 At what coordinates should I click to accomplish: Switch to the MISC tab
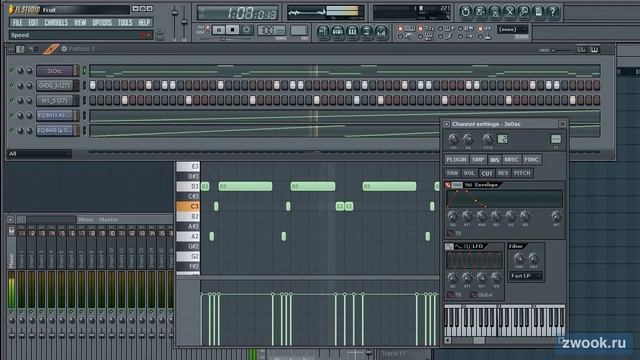point(511,160)
